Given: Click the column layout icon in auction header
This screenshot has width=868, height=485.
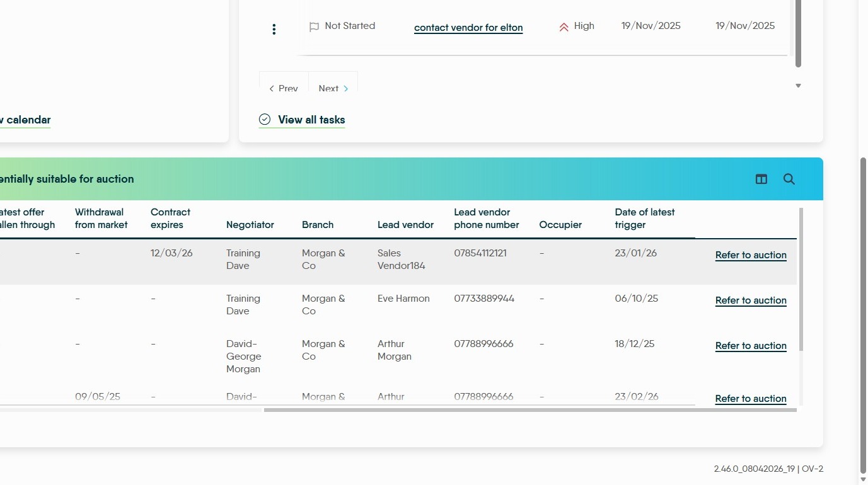Looking at the screenshot, I should [x=761, y=179].
